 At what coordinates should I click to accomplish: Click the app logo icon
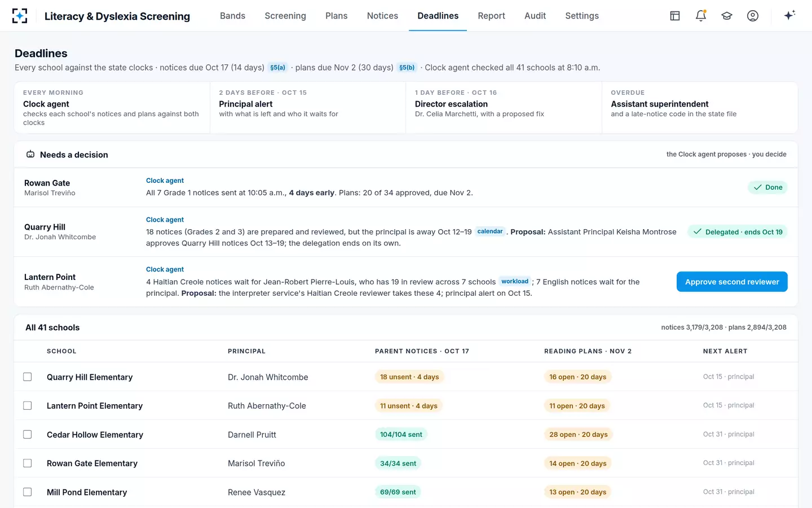(20, 16)
